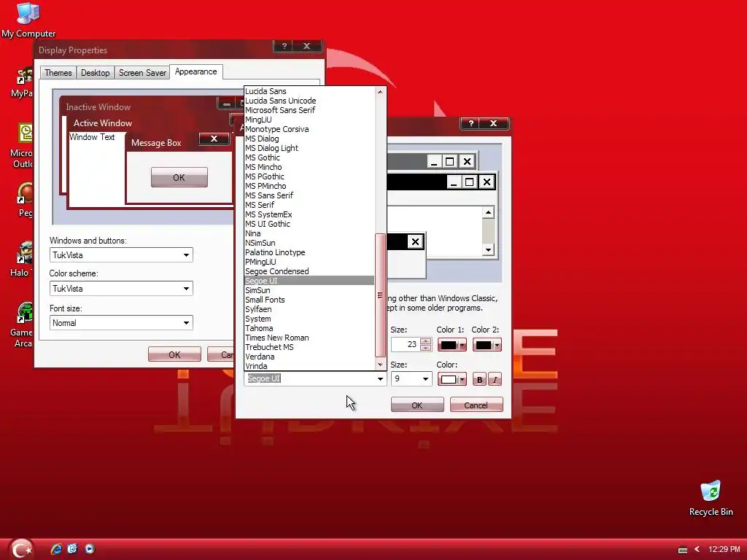
Task: Click the font list scrollbar thumb
Action: 380,295
